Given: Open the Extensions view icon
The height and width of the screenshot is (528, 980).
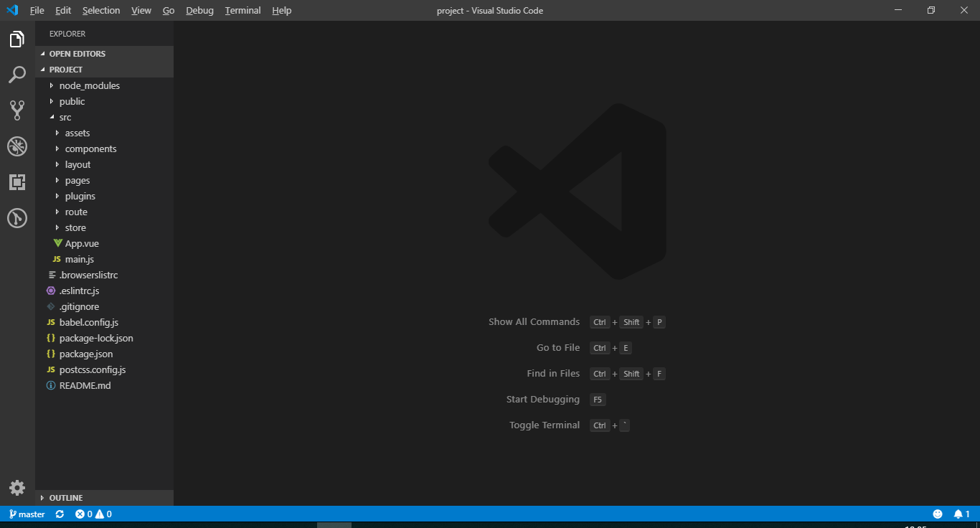Looking at the screenshot, I should [x=17, y=182].
